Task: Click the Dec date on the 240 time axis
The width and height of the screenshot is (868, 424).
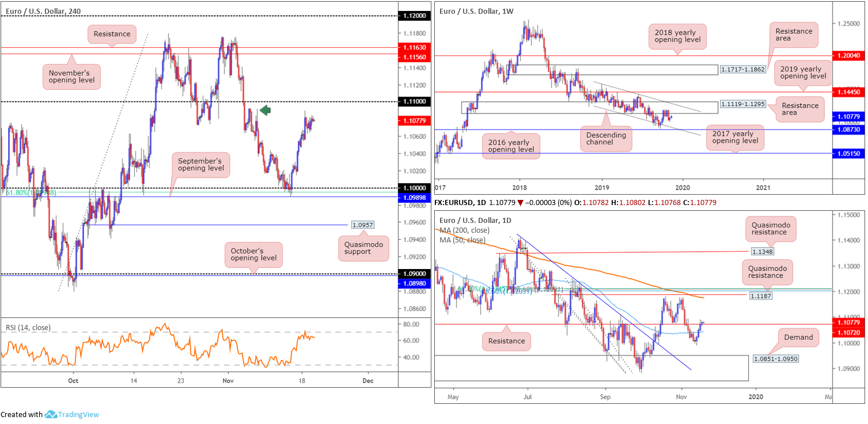Action: coord(369,381)
